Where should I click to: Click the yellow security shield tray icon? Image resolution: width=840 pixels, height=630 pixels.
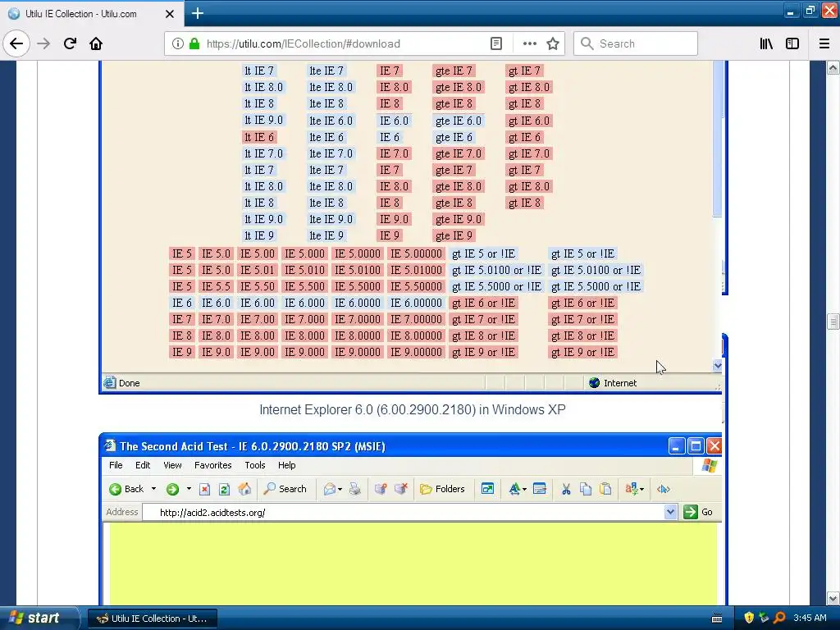click(x=748, y=618)
